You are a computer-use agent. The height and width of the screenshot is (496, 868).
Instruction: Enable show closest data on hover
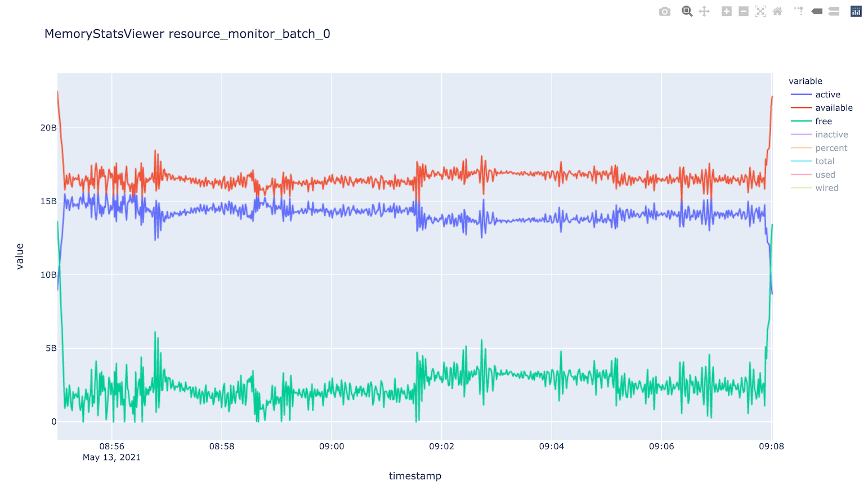(817, 11)
